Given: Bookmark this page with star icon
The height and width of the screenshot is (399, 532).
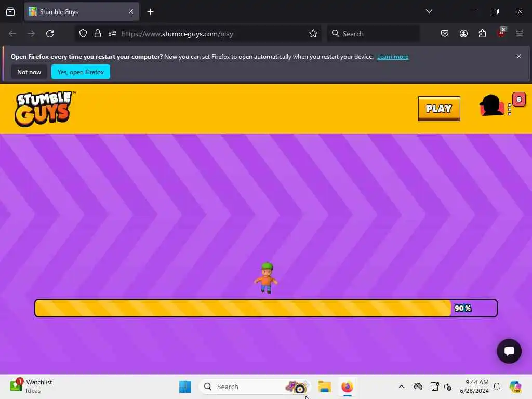Looking at the screenshot, I should click(313, 34).
